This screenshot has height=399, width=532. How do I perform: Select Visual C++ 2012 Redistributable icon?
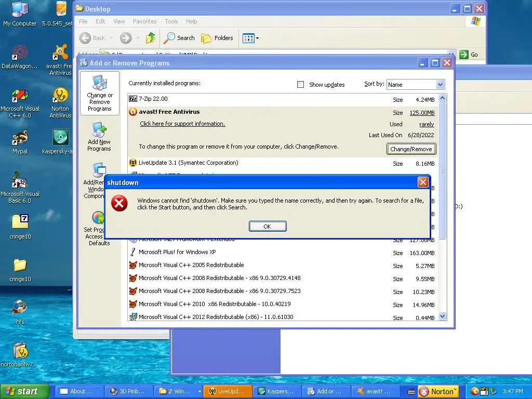pyautogui.click(x=133, y=316)
